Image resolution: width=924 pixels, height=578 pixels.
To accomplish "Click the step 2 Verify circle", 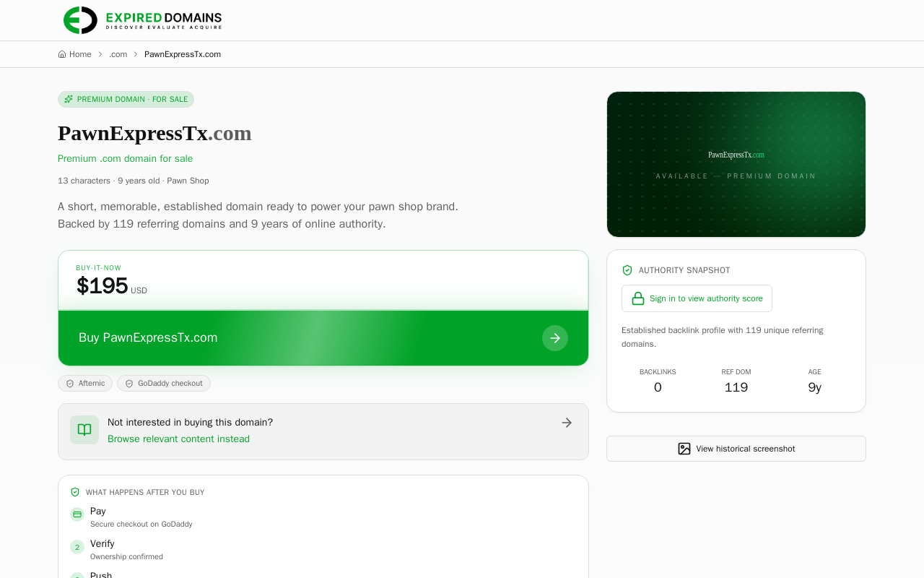I will tap(77, 547).
